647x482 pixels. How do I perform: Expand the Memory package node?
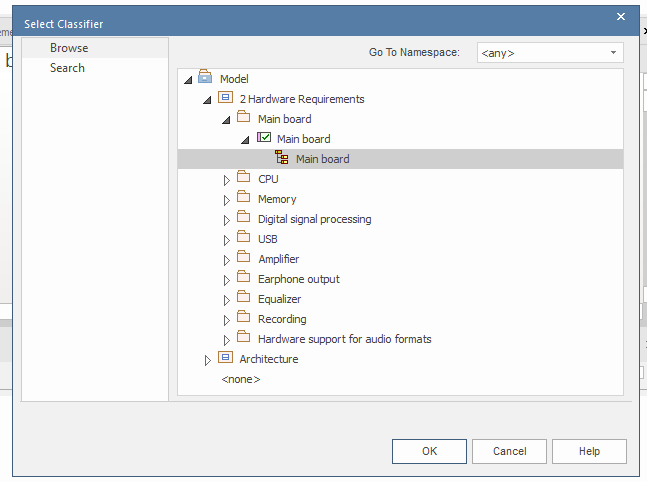[x=226, y=200]
